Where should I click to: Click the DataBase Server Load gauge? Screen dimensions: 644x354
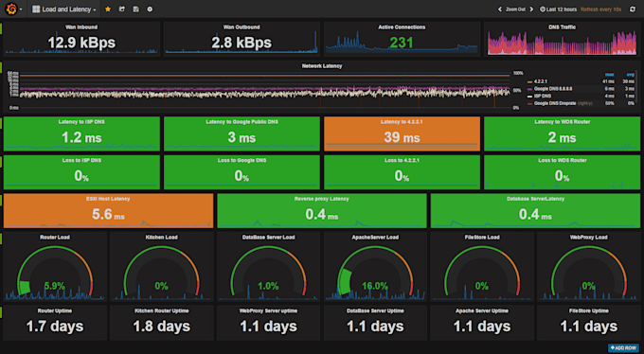point(268,271)
